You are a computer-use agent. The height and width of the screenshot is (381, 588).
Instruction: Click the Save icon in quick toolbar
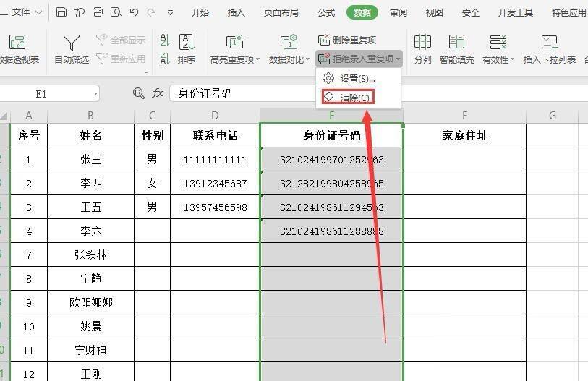tap(61, 12)
